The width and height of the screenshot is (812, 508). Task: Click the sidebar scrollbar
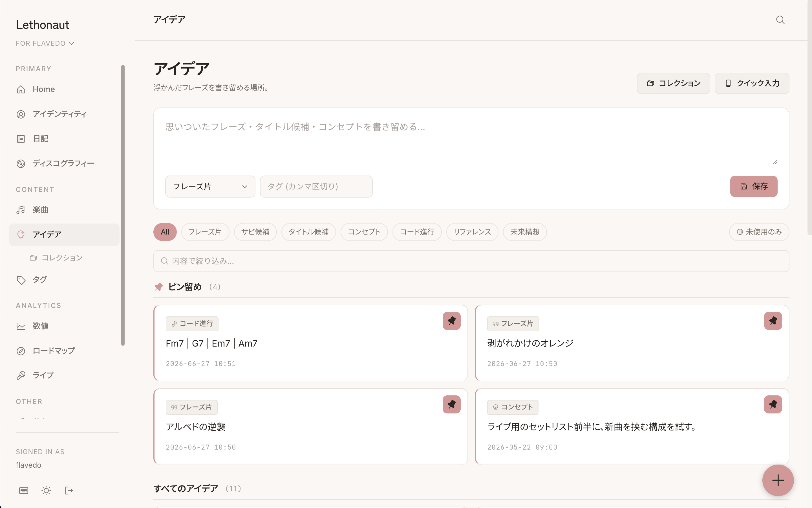123,205
